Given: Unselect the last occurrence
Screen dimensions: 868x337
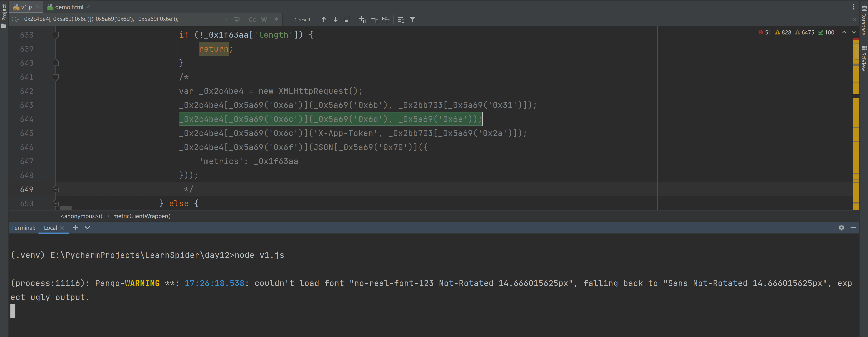Looking at the screenshot, I should 374,20.
